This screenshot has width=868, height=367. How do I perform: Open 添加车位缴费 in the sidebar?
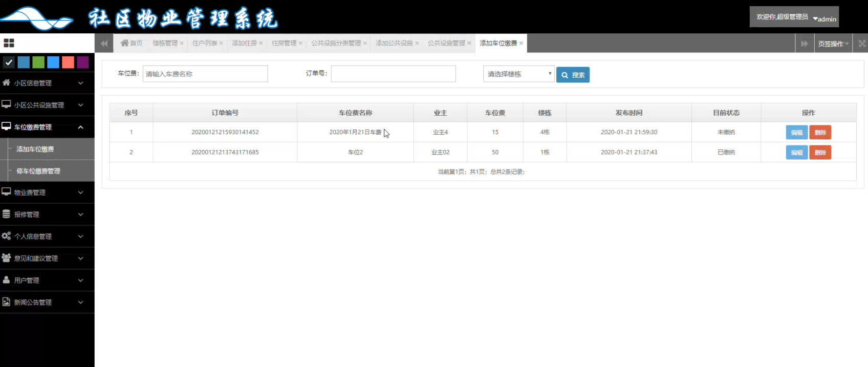(x=47, y=149)
